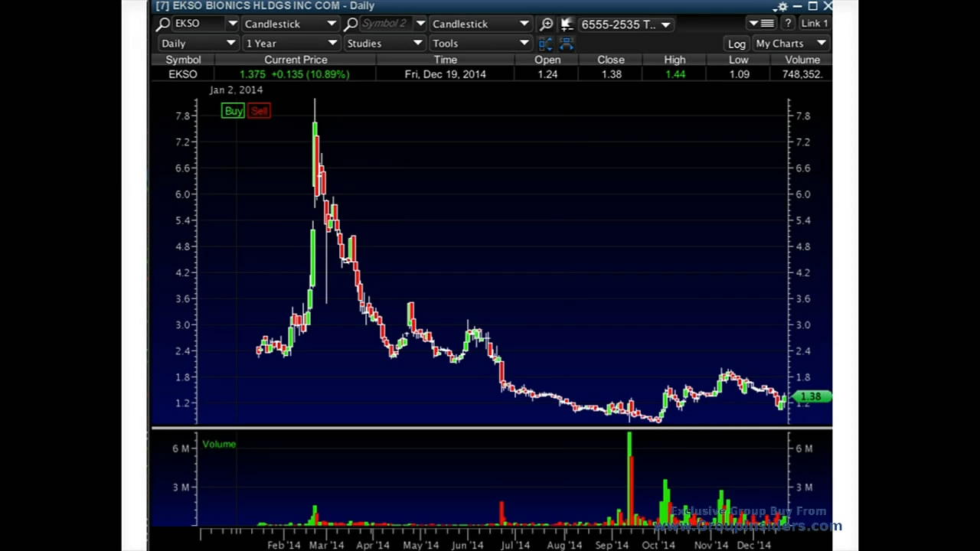Click the EKSO symbol input field
Image resolution: width=980 pixels, height=551 pixels.
click(199, 24)
